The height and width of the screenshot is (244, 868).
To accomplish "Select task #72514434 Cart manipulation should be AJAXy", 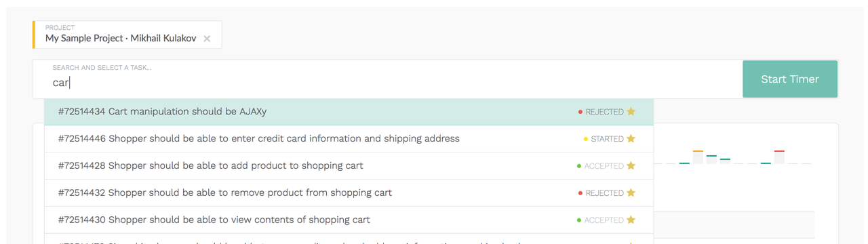I will (x=349, y=112).
